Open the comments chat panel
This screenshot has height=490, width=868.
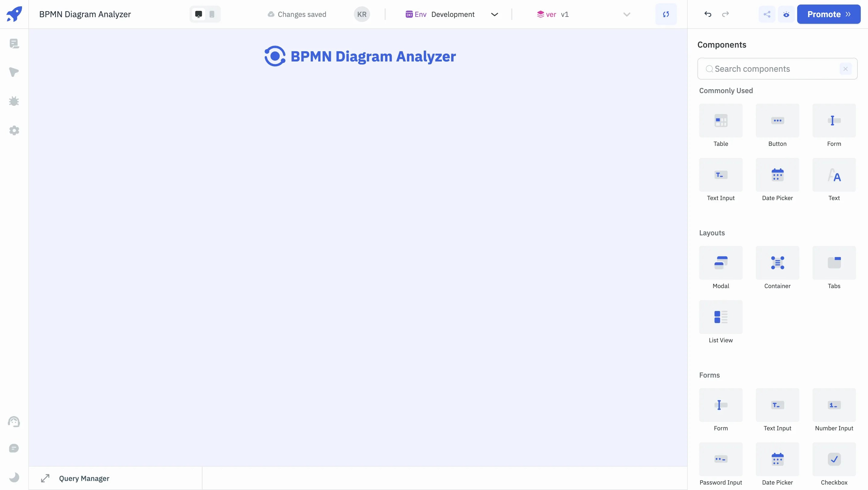pos(14,448)
